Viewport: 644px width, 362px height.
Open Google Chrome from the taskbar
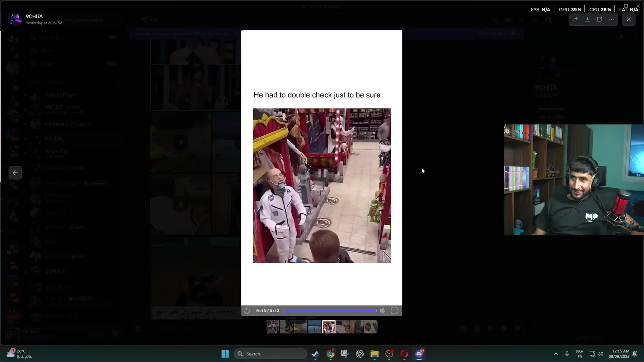(x=330, y=354)
